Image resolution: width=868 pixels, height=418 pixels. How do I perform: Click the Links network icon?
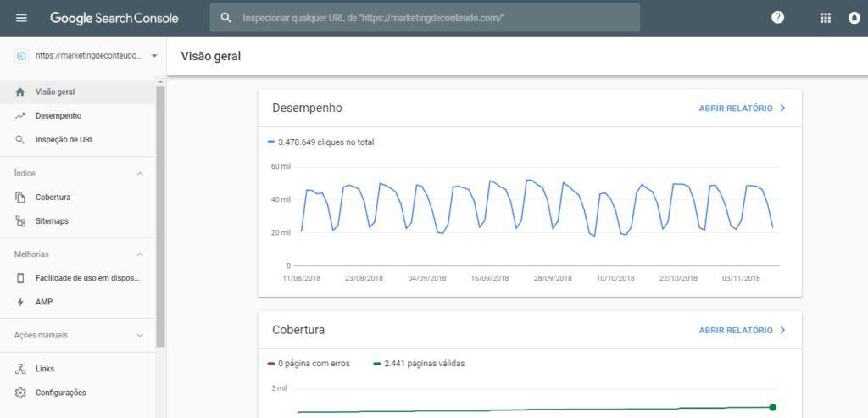(20, 369)
